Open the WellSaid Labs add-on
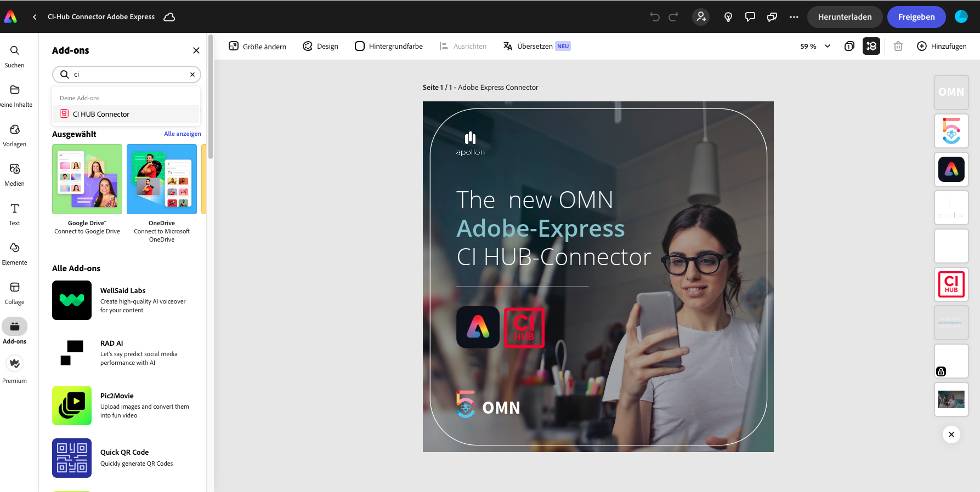Viewport: 980px width, 492px height. 127,300
